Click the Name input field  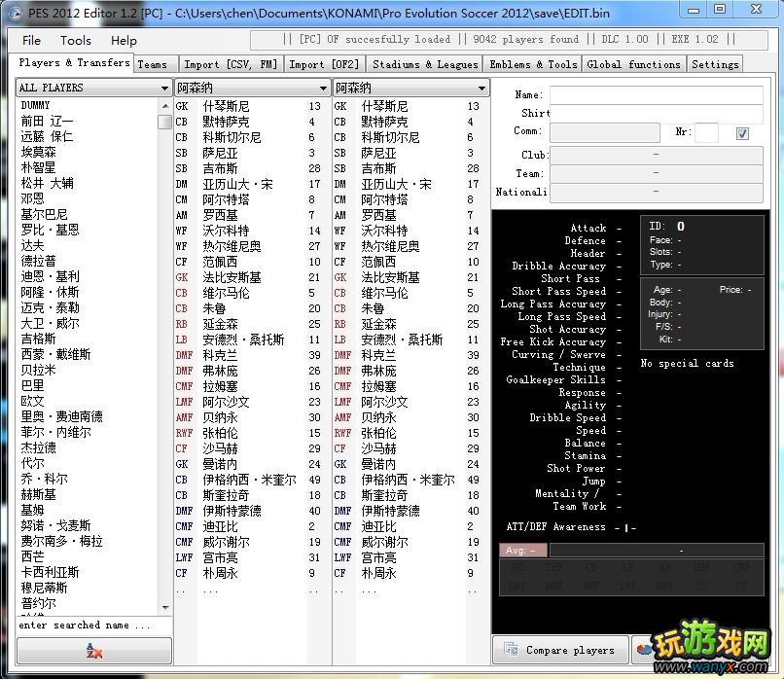656,95
